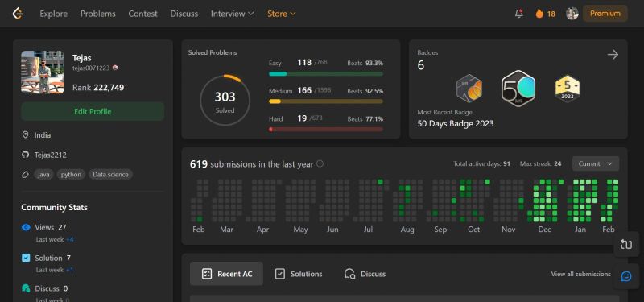Viewport: 644px width, 302px height.
Task: Click the Badges arrow icon
Action: point(613,54)
